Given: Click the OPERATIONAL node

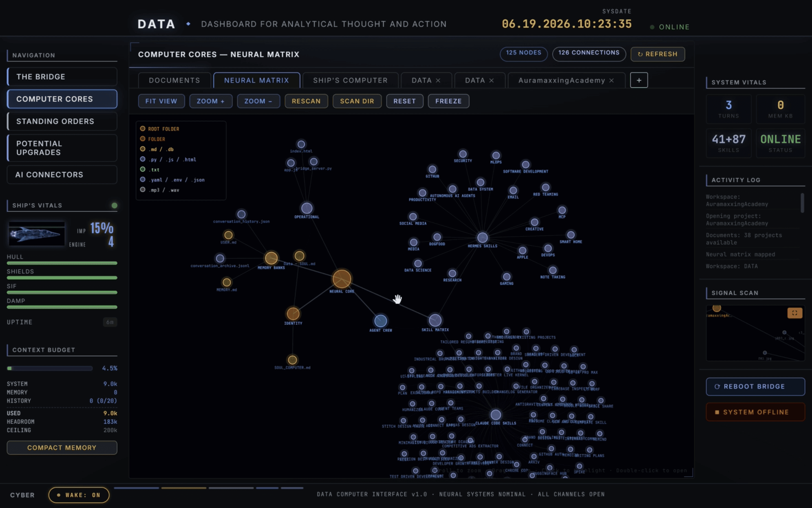Looking at the screenshot, I should (307, 208).
